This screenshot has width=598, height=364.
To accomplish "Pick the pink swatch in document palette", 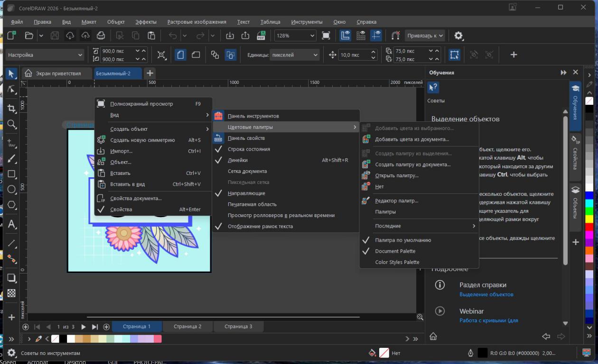I will coord(158,339).
